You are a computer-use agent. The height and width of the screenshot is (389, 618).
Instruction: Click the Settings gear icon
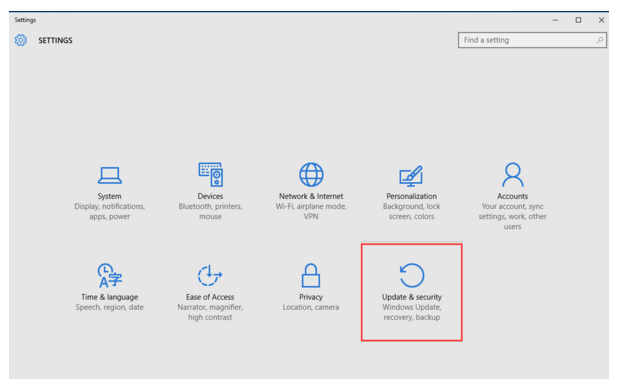tap(21, 40)
